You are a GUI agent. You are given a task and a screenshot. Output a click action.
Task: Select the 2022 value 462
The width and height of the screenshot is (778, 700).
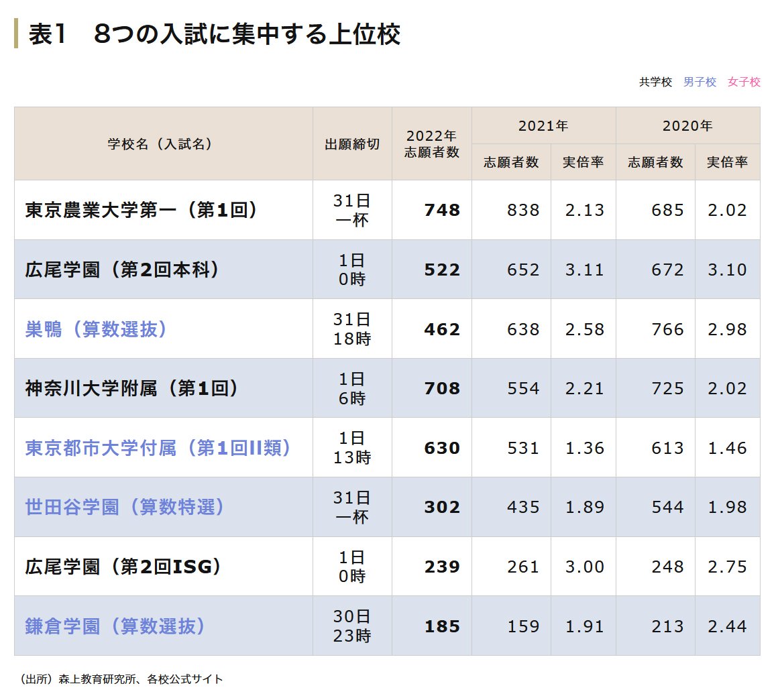(442, 329)
